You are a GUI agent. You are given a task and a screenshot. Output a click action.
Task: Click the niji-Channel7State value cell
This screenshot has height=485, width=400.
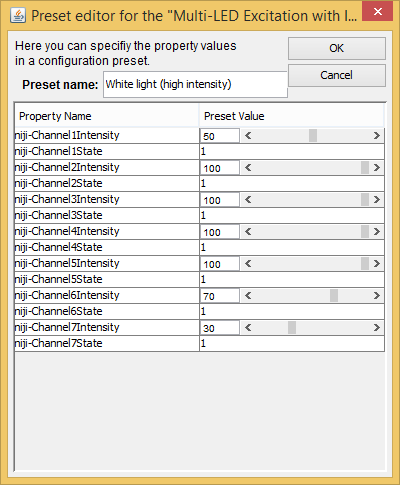point(292,344)
